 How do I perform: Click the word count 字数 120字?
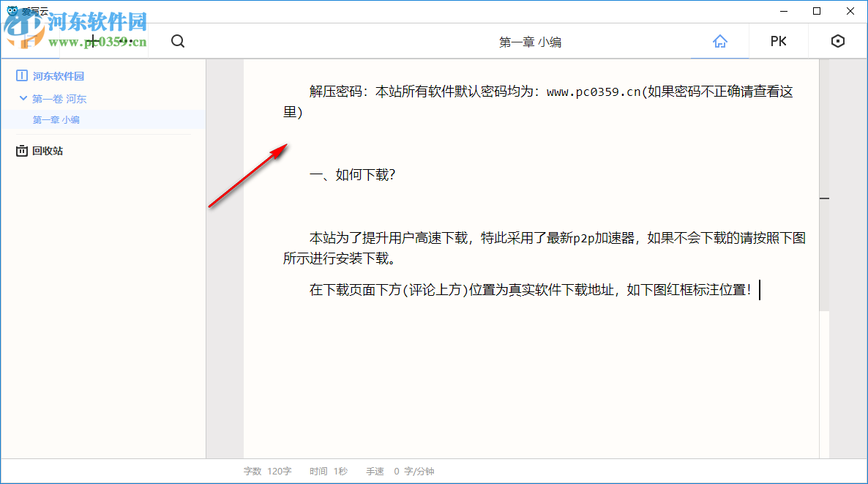point(266,471)
